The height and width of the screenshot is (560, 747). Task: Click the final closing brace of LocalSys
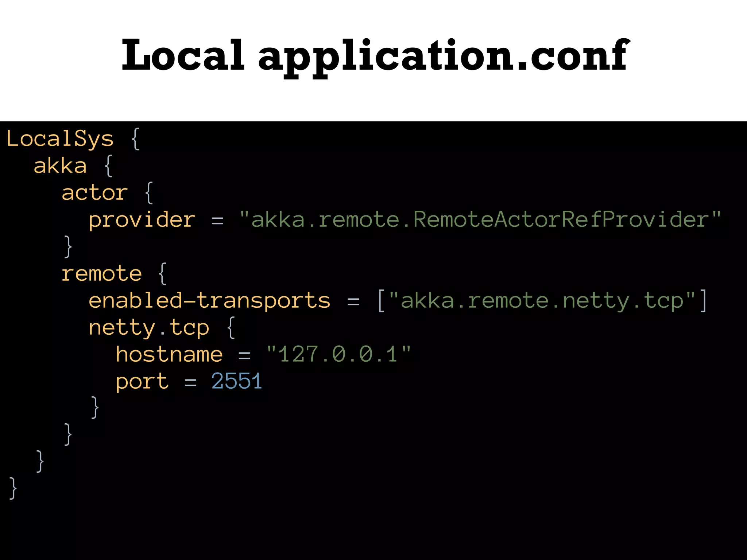[13, 488]
